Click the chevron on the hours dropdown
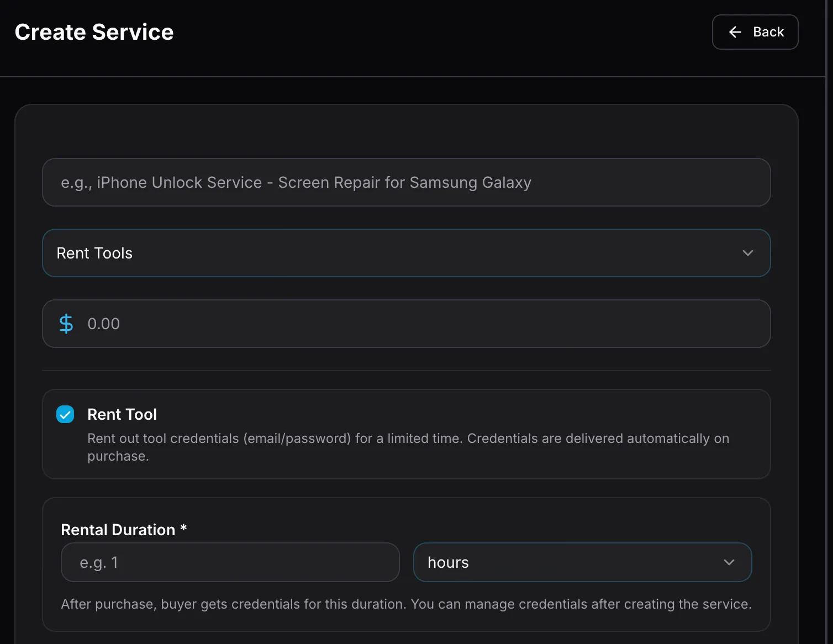The width and height of the screenshot is (833, 644). 729,562
